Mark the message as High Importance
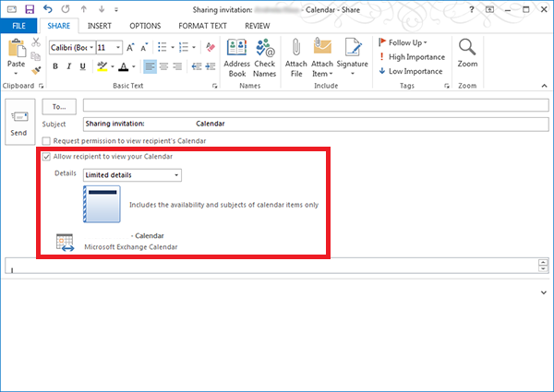The width and height of the screenshot is (554, 392). pos(411,57)
